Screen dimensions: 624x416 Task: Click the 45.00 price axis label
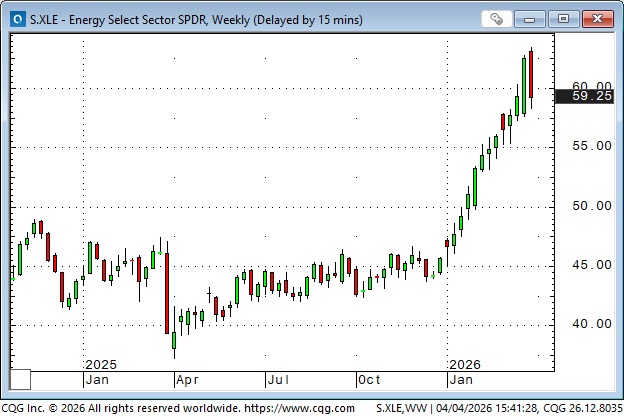coord(592,265)
